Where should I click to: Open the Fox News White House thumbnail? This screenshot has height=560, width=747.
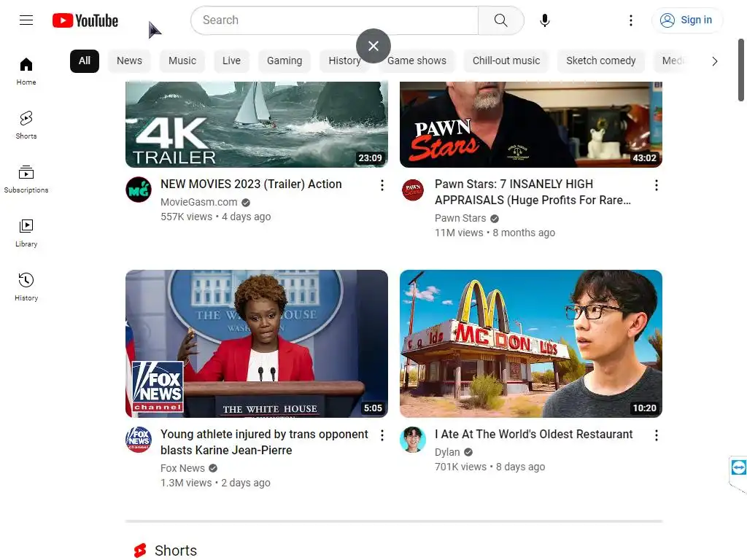[257, 344]
